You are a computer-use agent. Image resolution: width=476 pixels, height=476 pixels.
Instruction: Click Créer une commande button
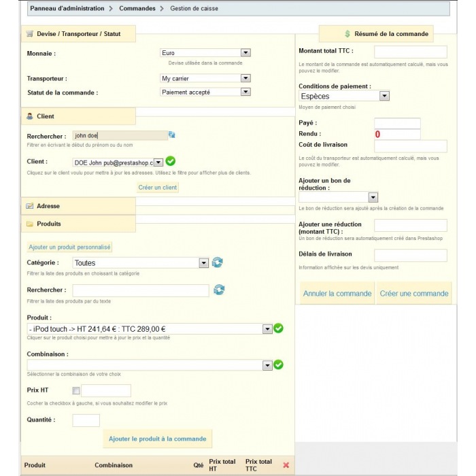tap(414, 293)
